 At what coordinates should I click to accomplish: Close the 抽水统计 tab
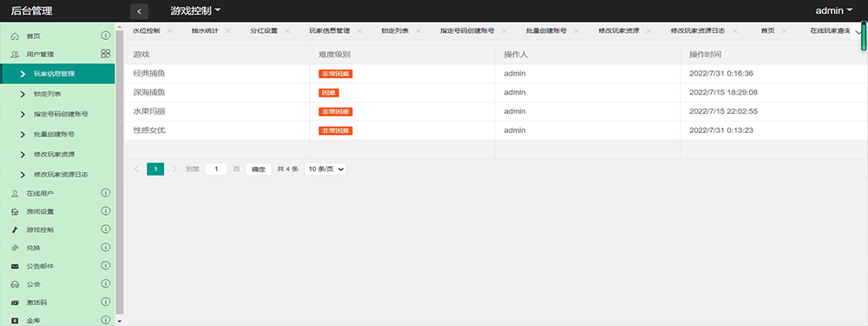pyautogui.click(x=228, y=31)
